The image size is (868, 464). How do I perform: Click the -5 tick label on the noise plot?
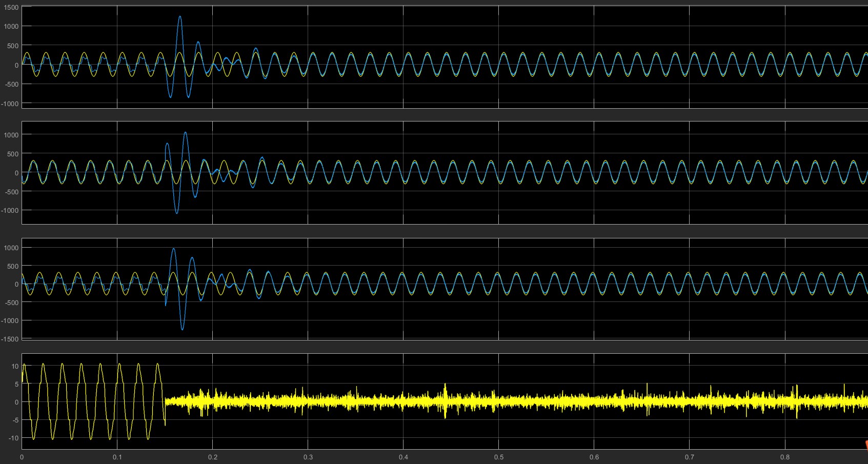tap(15, 420)
